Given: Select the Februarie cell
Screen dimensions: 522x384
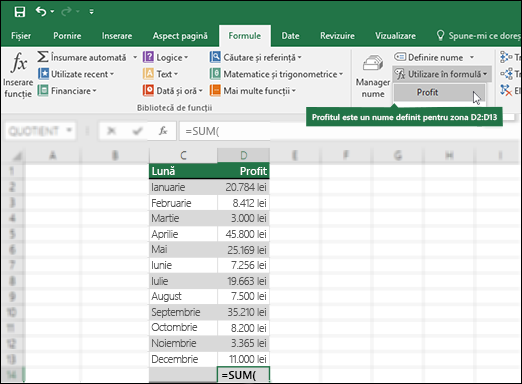Looking at the screenshot, I should 183,203.
